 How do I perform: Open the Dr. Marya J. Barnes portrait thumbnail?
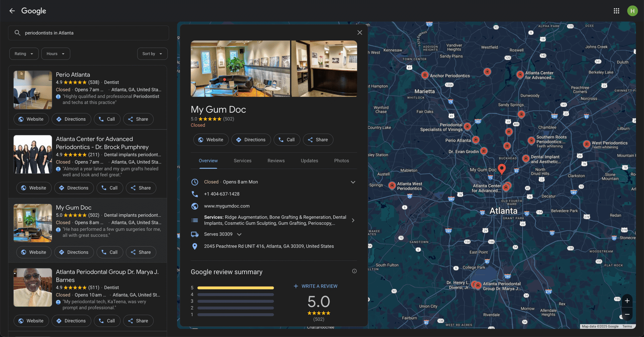pos(33,288)
